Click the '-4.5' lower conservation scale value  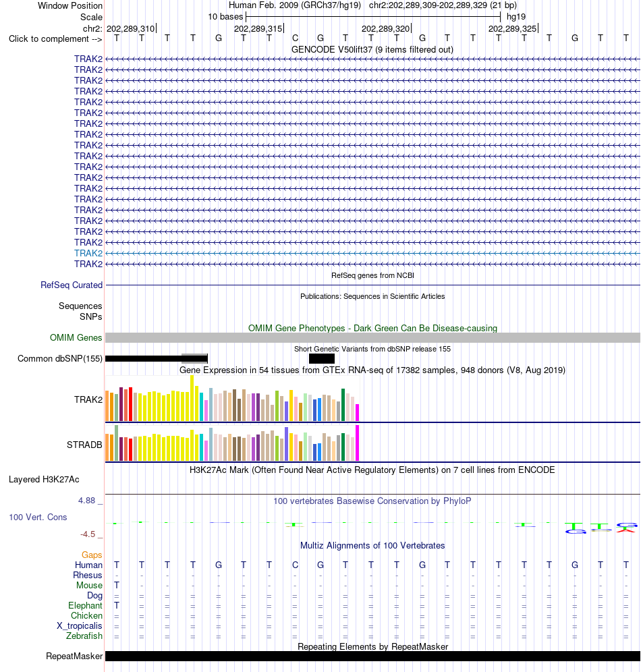tap(88, 534)
